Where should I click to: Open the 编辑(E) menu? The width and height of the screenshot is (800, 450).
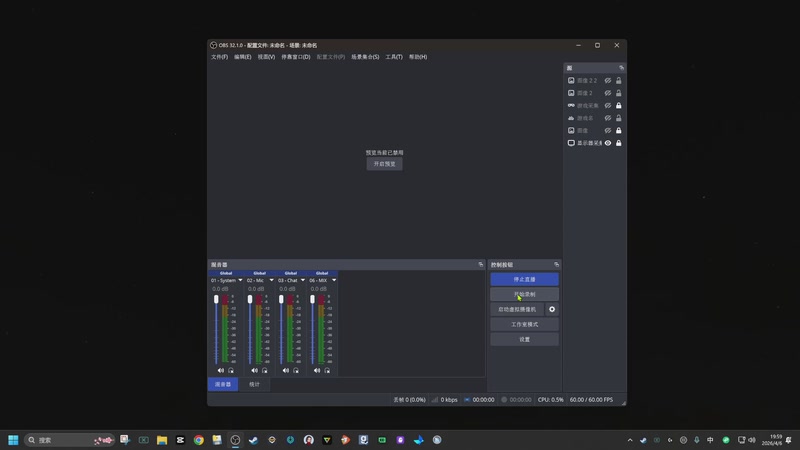coord(242,57)
